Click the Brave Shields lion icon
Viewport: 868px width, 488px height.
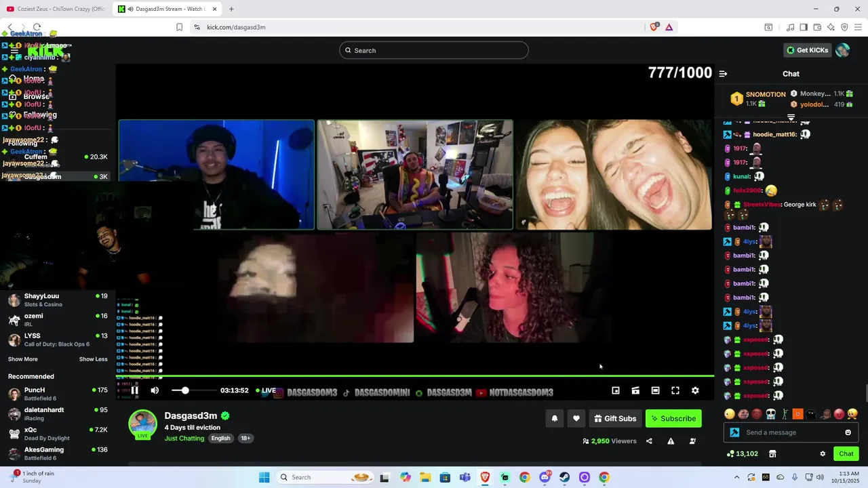click(654, 27)
